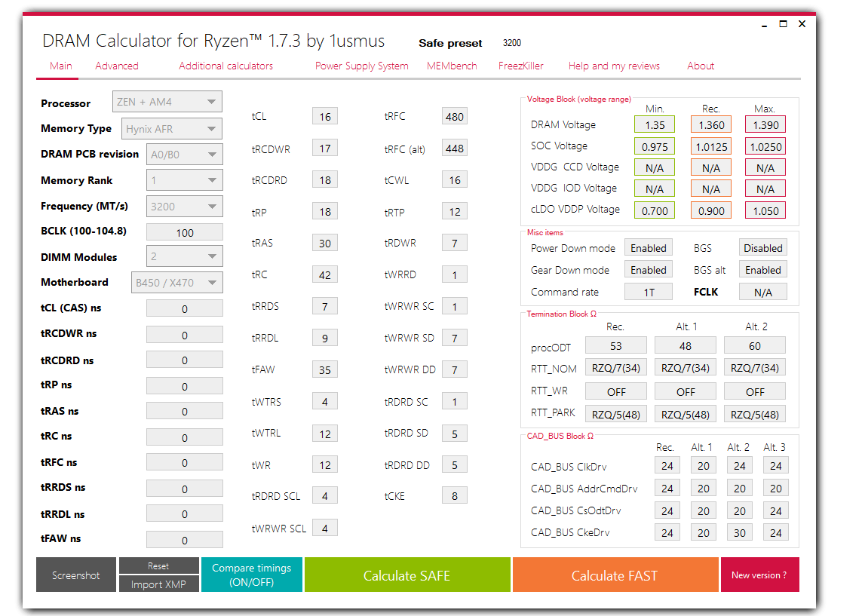Click the tRTP value 12
This screenshot has width=862, height=616.
point(455,212)
